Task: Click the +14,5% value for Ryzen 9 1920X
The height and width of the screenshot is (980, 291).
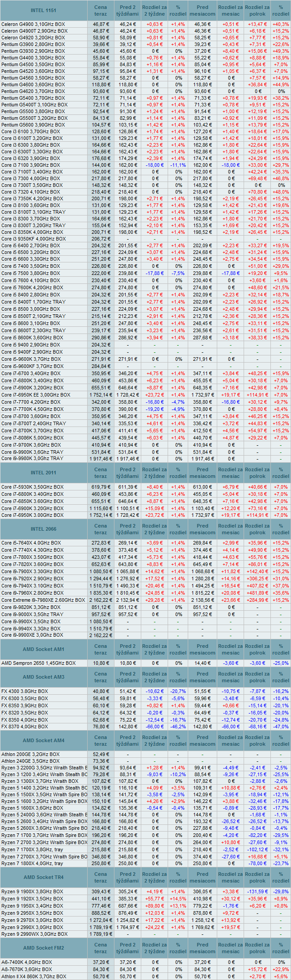Action: 178,898
